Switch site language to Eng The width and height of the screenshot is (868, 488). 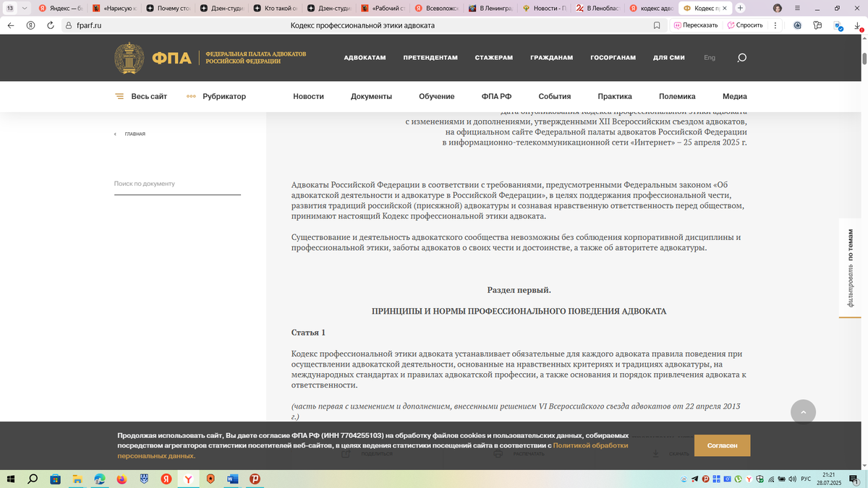click(710, 58)
